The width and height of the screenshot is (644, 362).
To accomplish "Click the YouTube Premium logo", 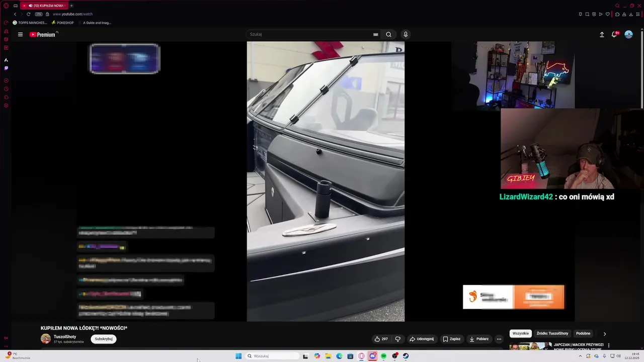I will coord(42,35).
